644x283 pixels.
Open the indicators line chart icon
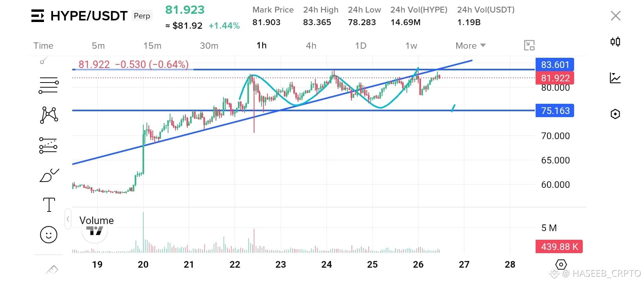615,78
